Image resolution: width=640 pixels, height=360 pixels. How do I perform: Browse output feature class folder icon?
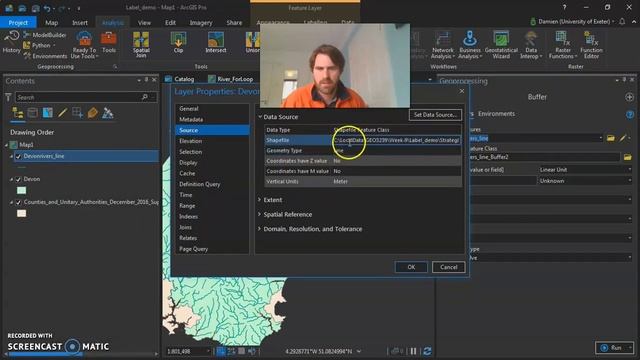point(627,157)
